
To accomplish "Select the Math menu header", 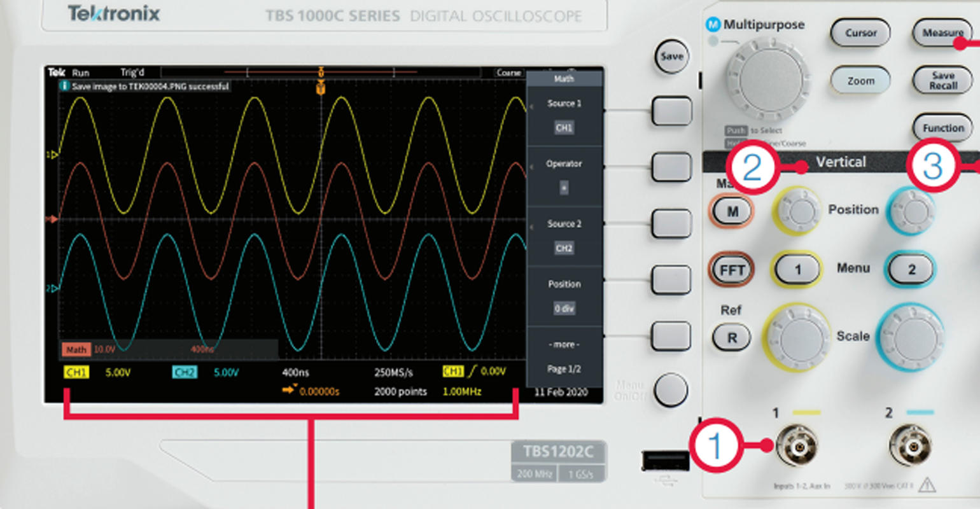I will 563,78.
